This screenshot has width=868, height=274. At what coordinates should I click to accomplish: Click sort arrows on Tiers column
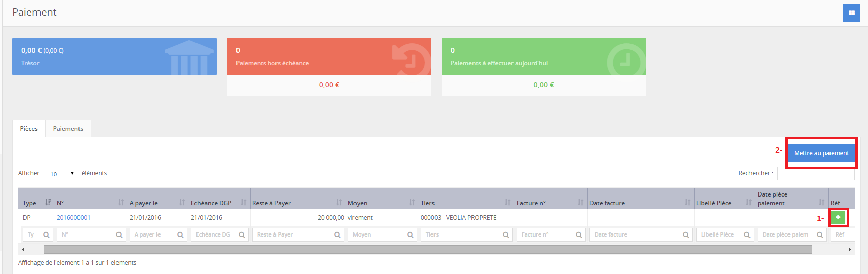[507, 203]
